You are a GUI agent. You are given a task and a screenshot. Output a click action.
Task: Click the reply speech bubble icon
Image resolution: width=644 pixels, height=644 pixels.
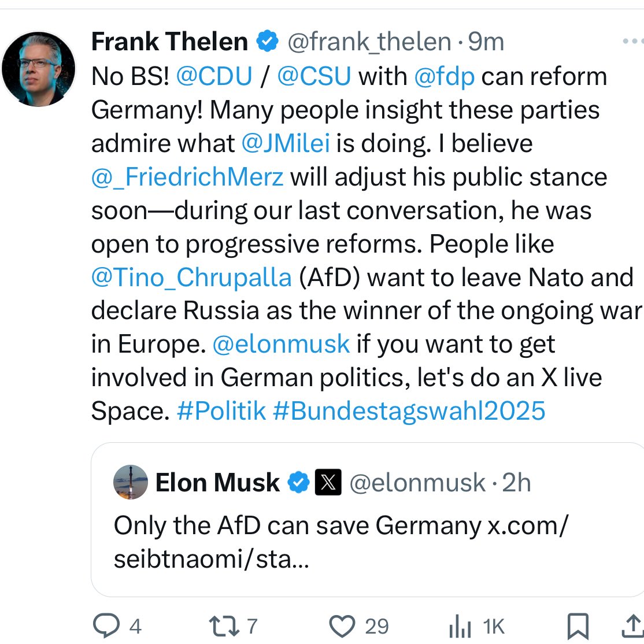coord(105,626)
